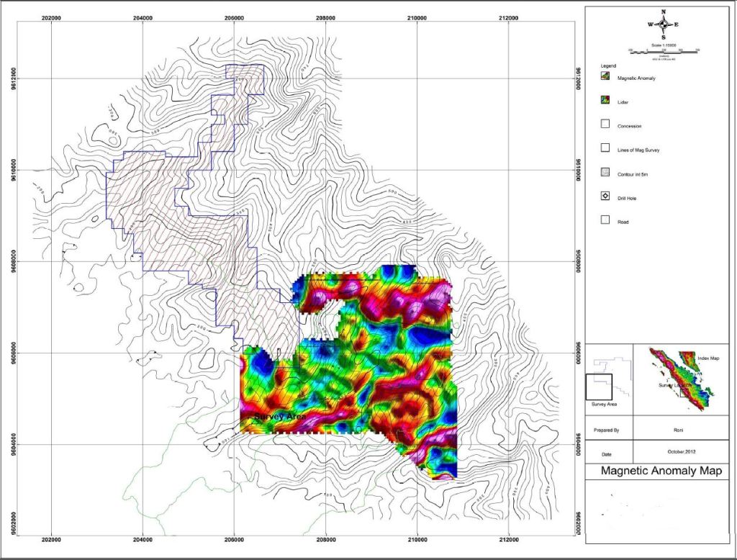Image resolution: width=737 pixels, height=560 pixels.
Task: Toggle the Concession layer checkbox
Action: [x=605, y=125]
